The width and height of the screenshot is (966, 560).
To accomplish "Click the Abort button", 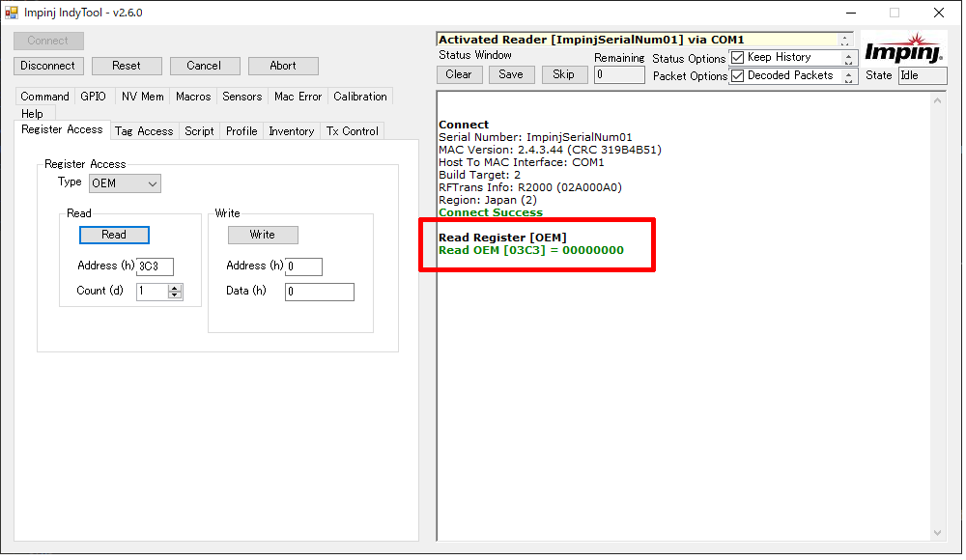I will coord(283,66).
